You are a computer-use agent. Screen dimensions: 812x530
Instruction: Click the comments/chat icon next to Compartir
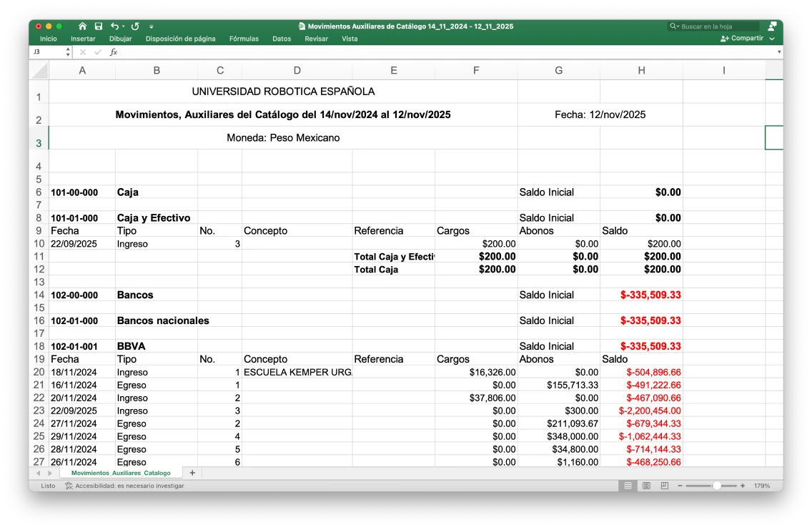pyautogui.click(x=772, y=26)
